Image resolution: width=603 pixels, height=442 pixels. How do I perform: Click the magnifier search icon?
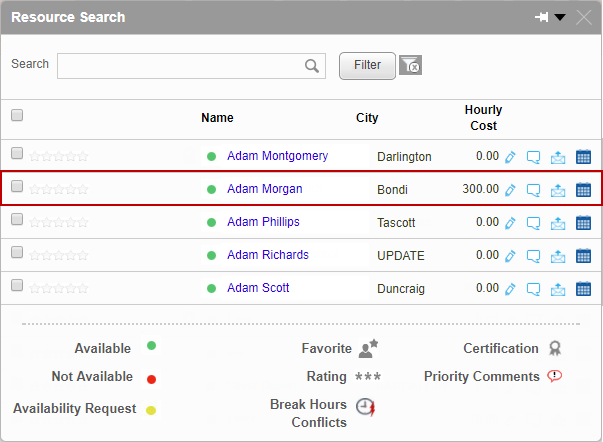(312, 66)
